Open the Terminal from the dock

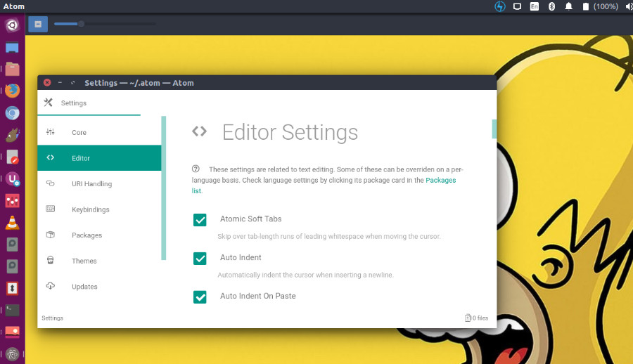[x=12, y=310]
